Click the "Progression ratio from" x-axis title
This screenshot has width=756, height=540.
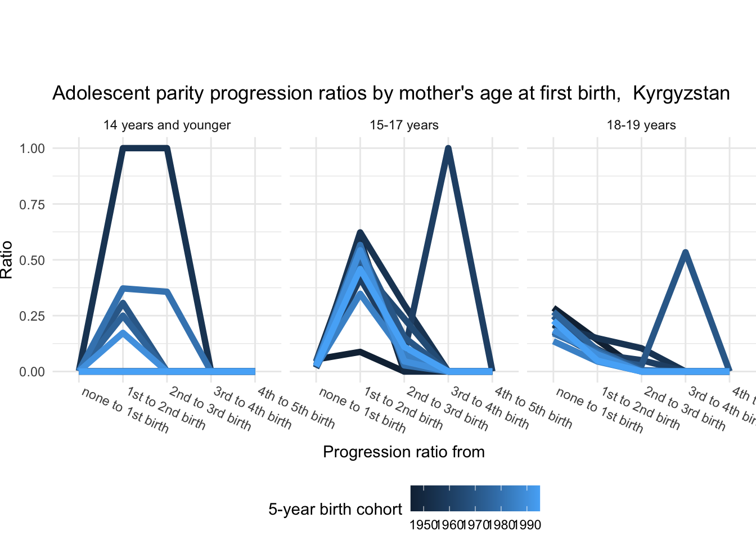pos(404,452)
